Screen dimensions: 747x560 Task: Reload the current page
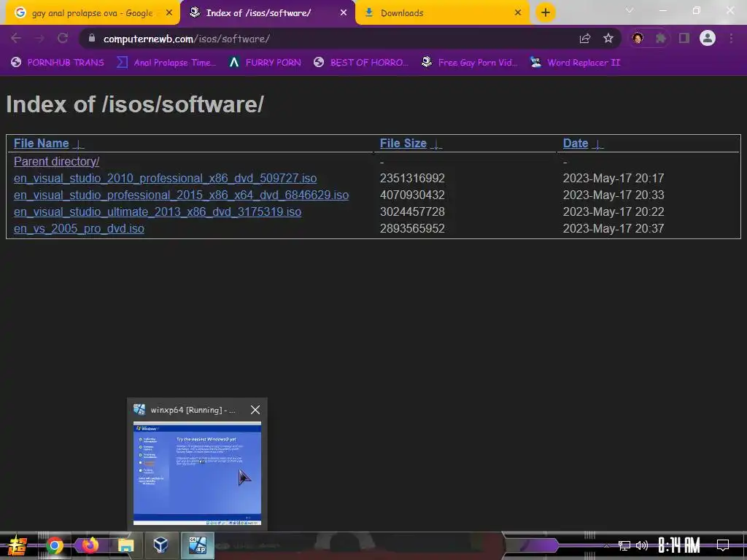pyautogui.click(x=63, y=39)
